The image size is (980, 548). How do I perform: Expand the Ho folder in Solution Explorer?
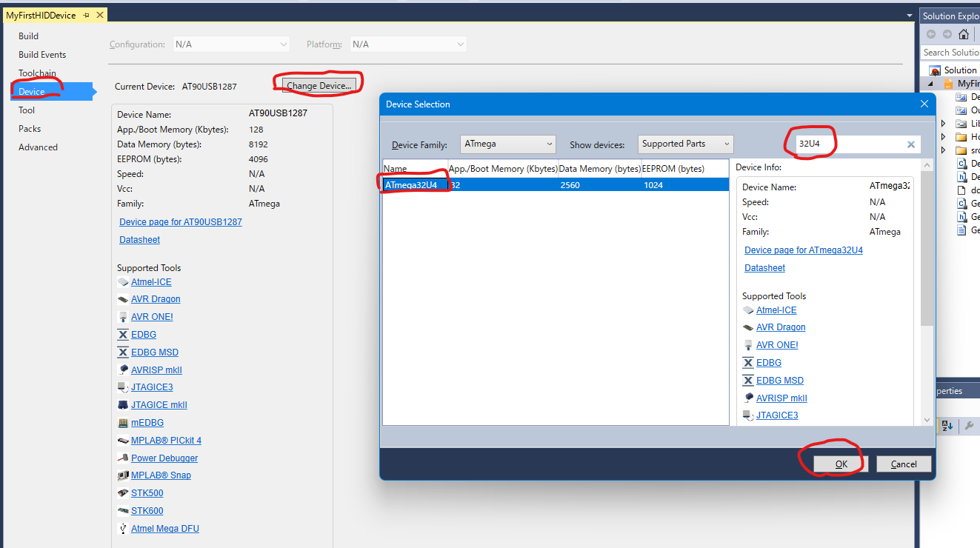[943, 137]
